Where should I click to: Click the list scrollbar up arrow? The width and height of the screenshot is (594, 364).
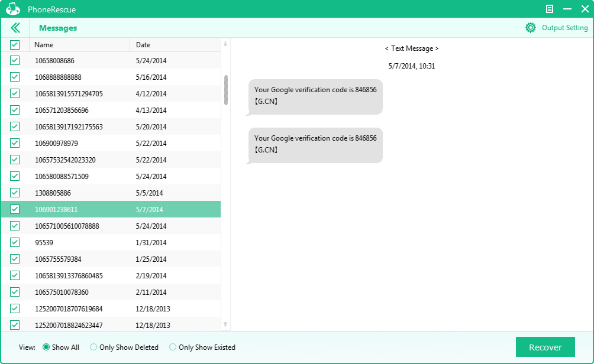pos(225,44)
